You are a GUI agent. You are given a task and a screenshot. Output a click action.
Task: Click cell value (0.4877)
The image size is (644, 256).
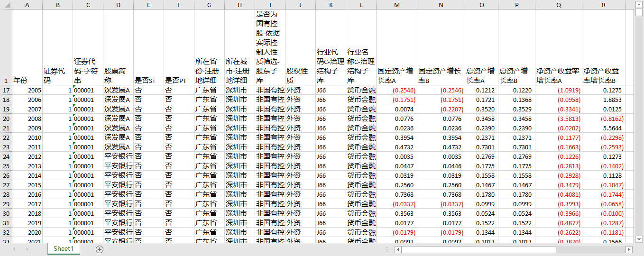[559, 223]
